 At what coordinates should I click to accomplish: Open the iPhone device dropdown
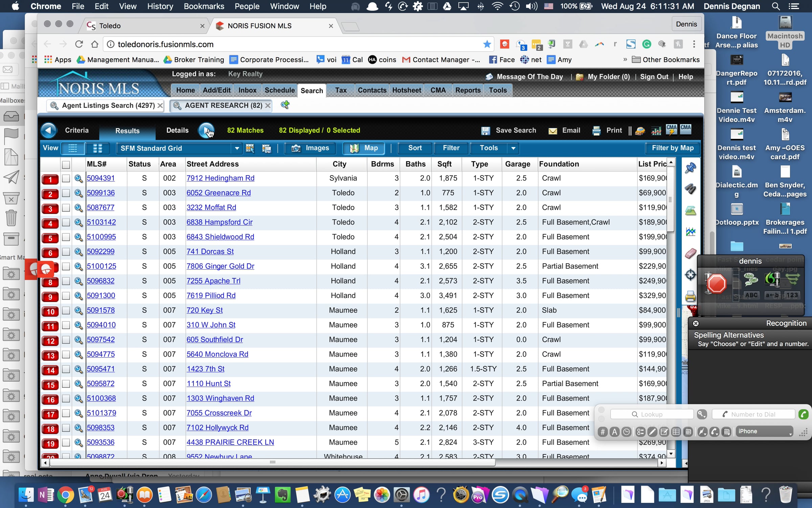pos(764,431)
